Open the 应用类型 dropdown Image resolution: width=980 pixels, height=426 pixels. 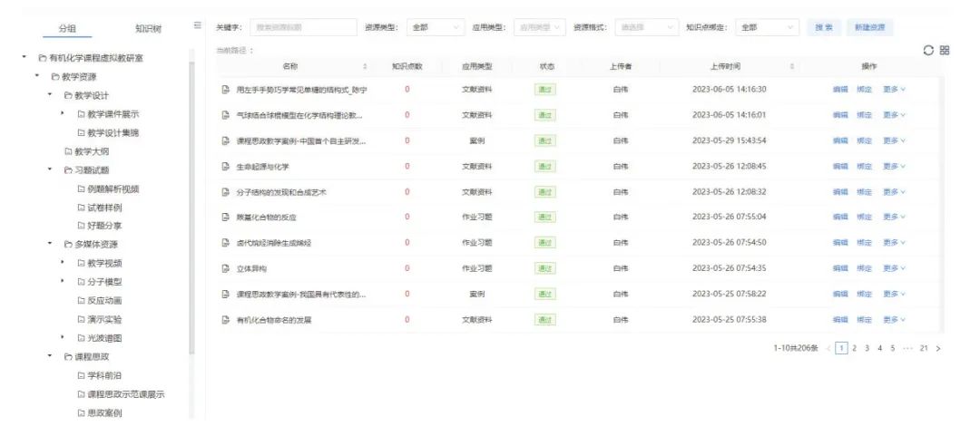point(539,27)
